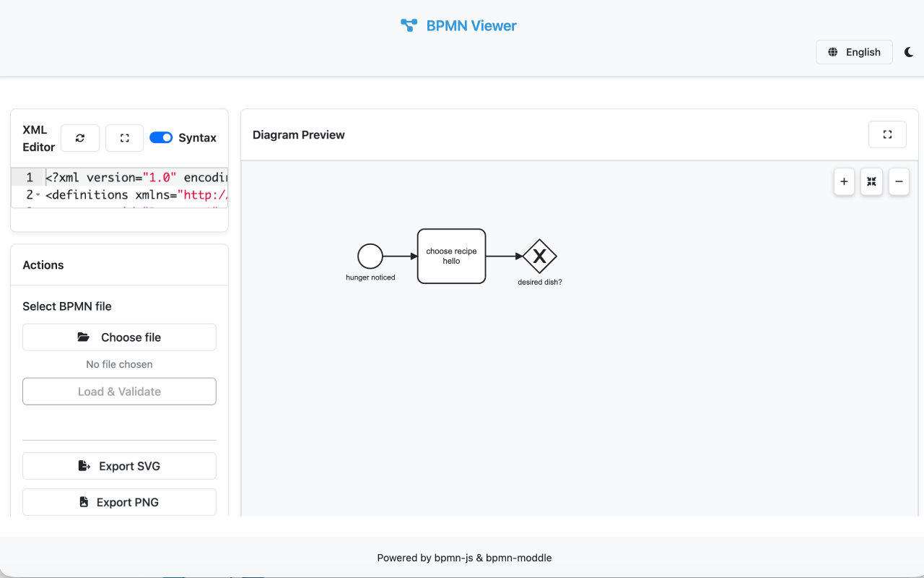Select the choose recipe task box
Image resolution: width=924 pixels, height=578 pixels.
451,256
